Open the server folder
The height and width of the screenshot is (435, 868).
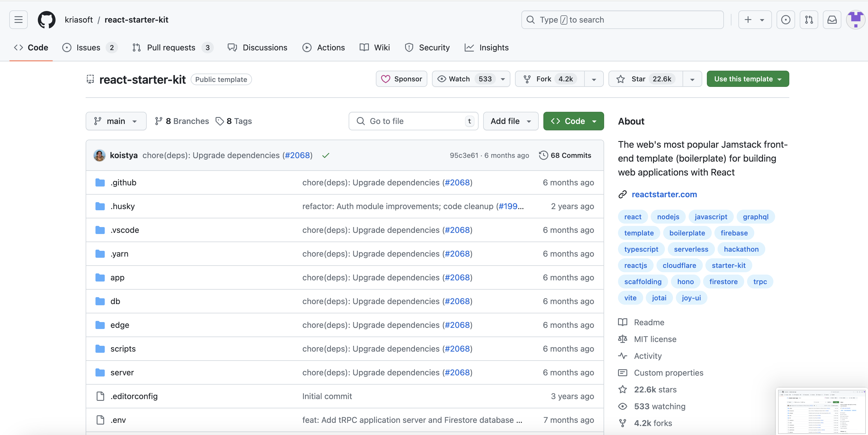click(122, 373)
